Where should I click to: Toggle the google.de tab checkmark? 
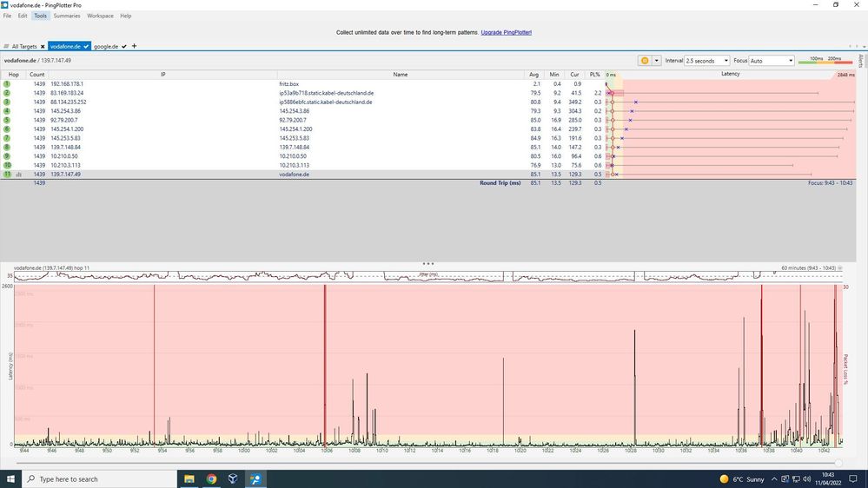(x=124, y=47)
